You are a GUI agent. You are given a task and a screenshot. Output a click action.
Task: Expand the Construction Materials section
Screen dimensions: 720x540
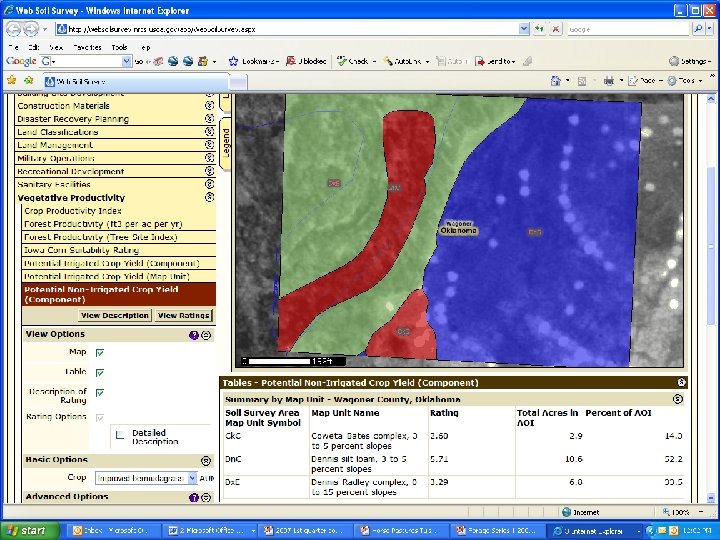tap(210, 106)
